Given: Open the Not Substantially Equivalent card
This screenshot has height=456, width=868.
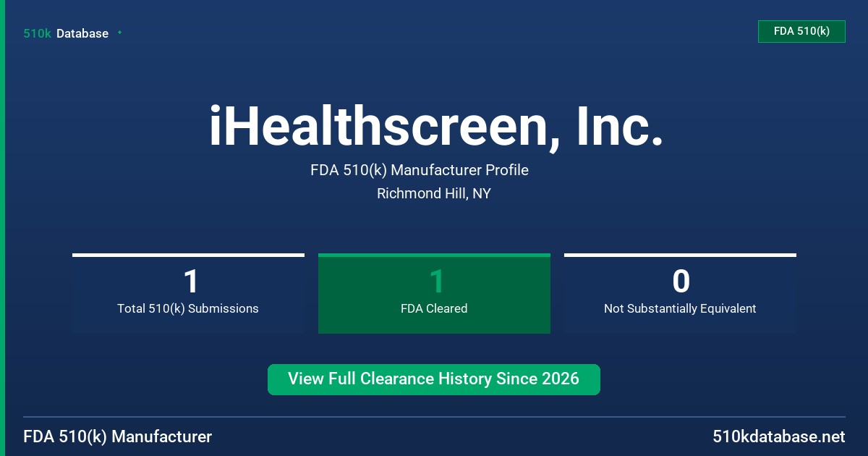Looking at the screenshot, I should (680, 293).
